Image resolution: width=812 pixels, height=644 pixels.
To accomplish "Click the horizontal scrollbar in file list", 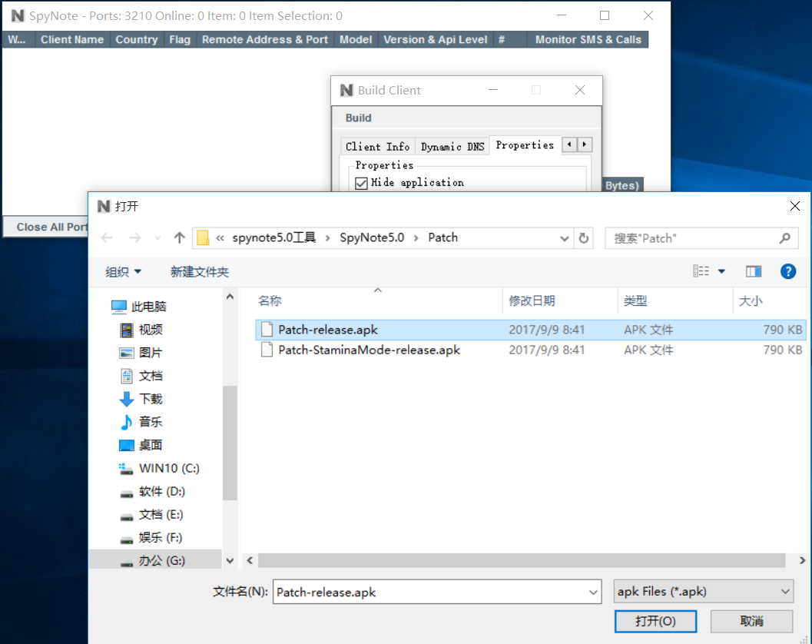I will [522, 560].
